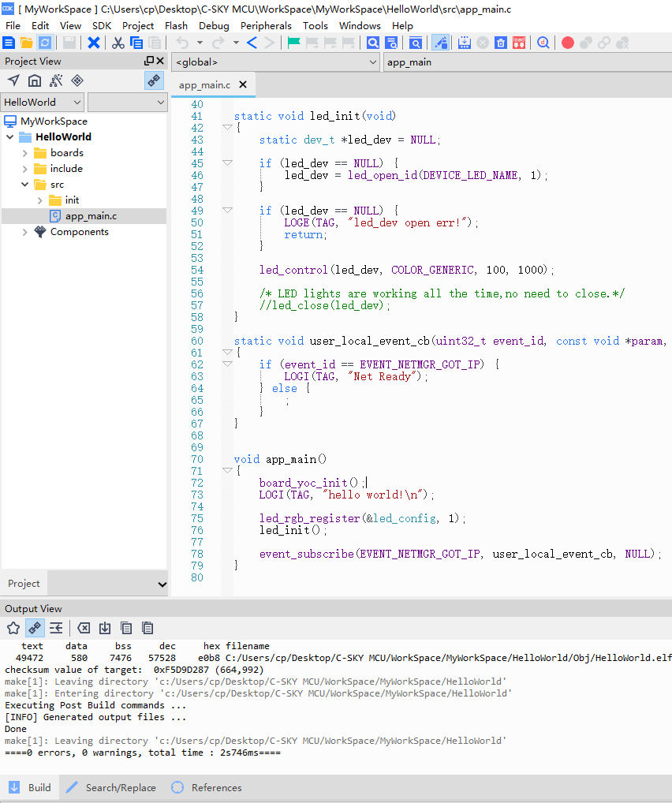Open the Debug menu
This screenshot has height=803, width=672.
coord(214,25)
